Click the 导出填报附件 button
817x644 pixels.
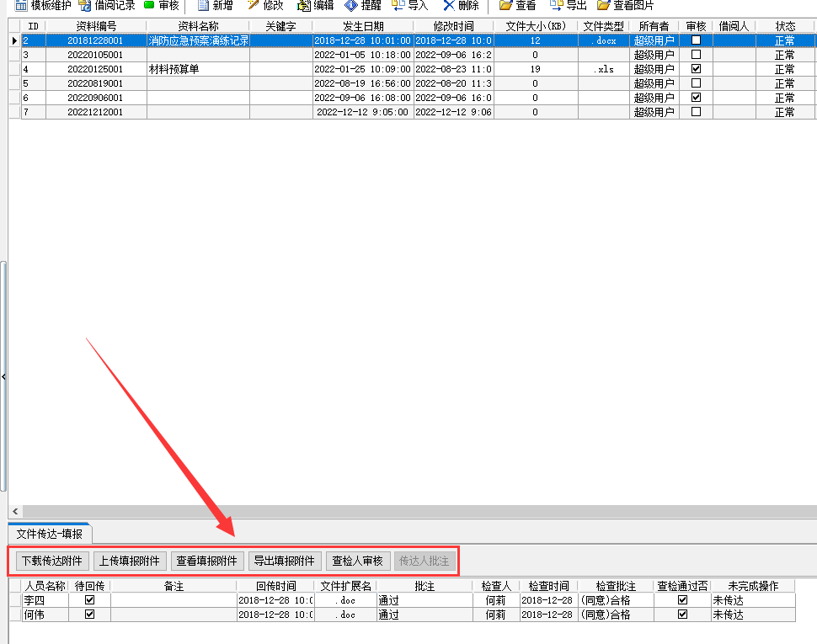click(x=286, y=561)
